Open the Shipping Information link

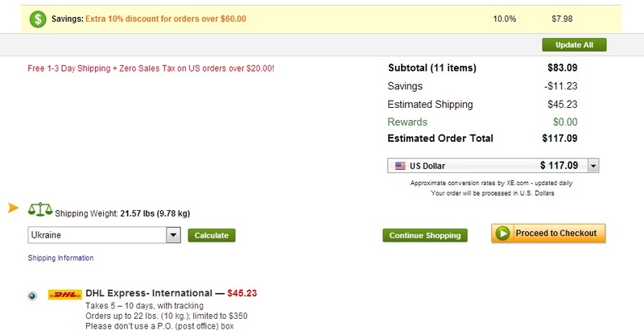click(x=61, y=258)
